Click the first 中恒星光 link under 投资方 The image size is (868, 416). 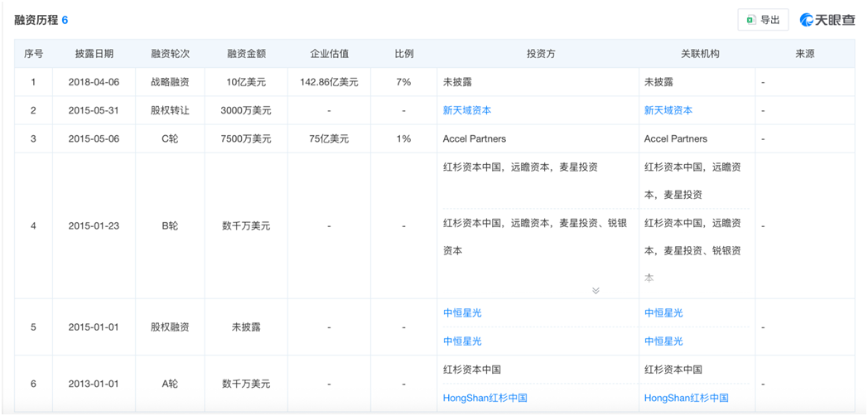[x=462, y=312]
